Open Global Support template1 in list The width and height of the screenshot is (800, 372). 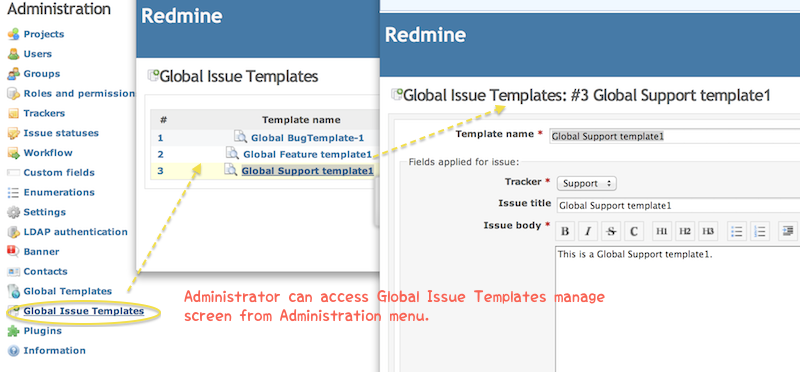(x=307, y=171)
